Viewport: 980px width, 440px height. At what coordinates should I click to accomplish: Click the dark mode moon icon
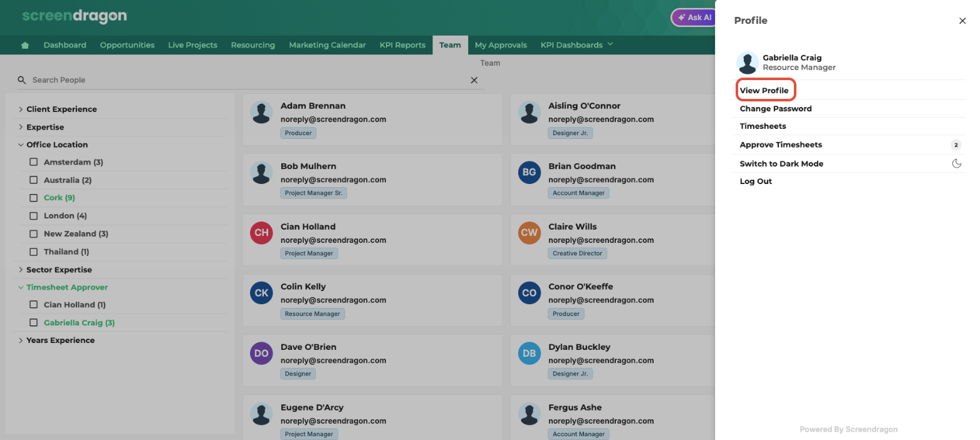tap(957, 163)
